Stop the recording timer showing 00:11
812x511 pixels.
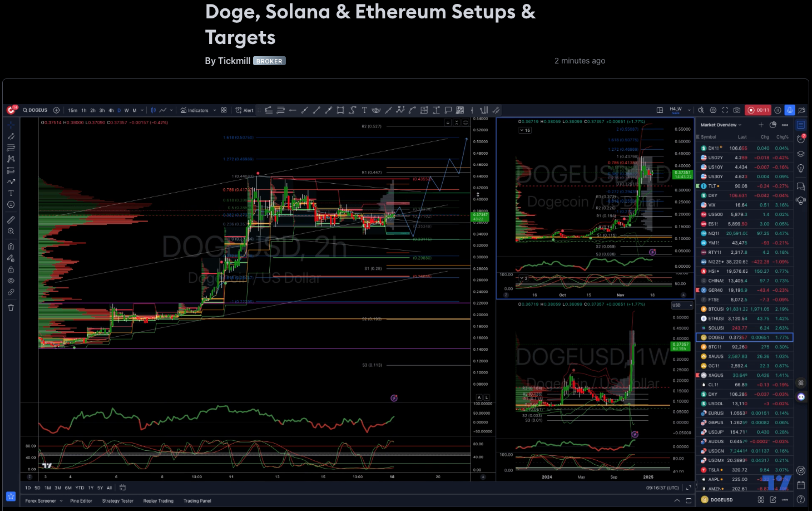pos(758,110)
